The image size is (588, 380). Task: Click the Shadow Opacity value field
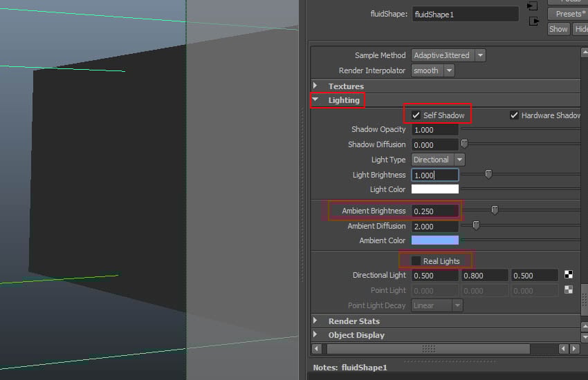point(435,130)
